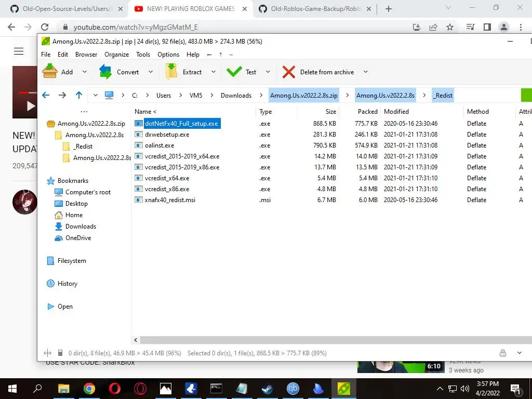This screenshot has height=399, width=532.
Task: Open the Edit menu
Action: [63, 54]
